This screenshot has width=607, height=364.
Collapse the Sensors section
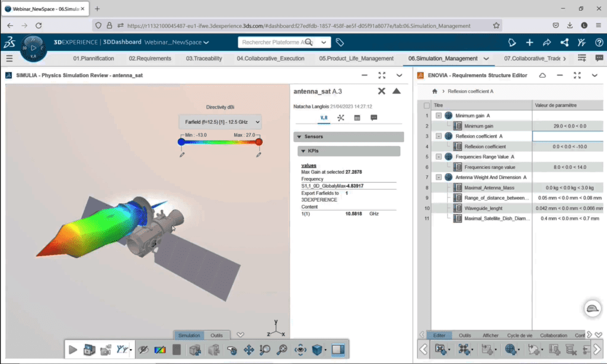pos(298,137)
